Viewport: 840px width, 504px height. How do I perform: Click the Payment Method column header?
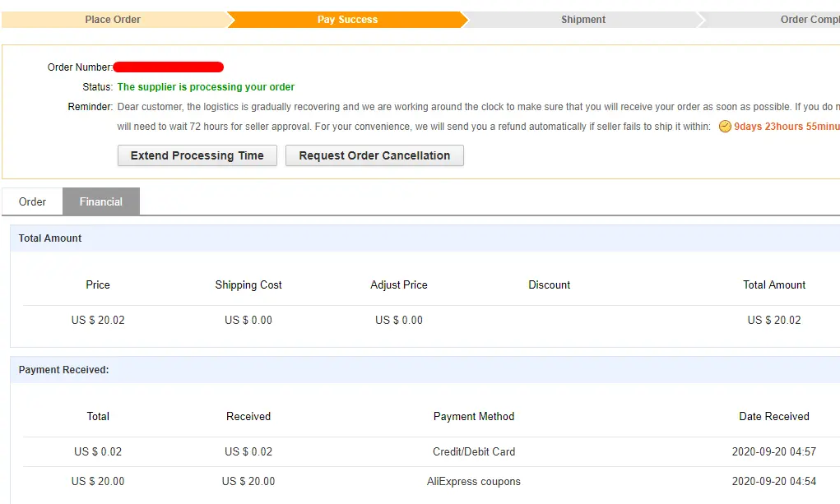(474, 417)
